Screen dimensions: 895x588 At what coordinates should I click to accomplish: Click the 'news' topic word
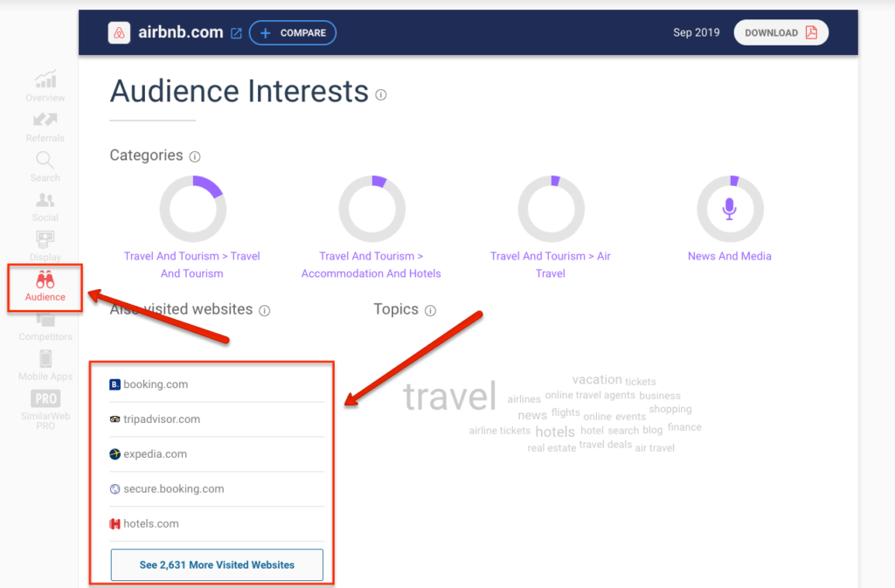click(x=532, y=415)
